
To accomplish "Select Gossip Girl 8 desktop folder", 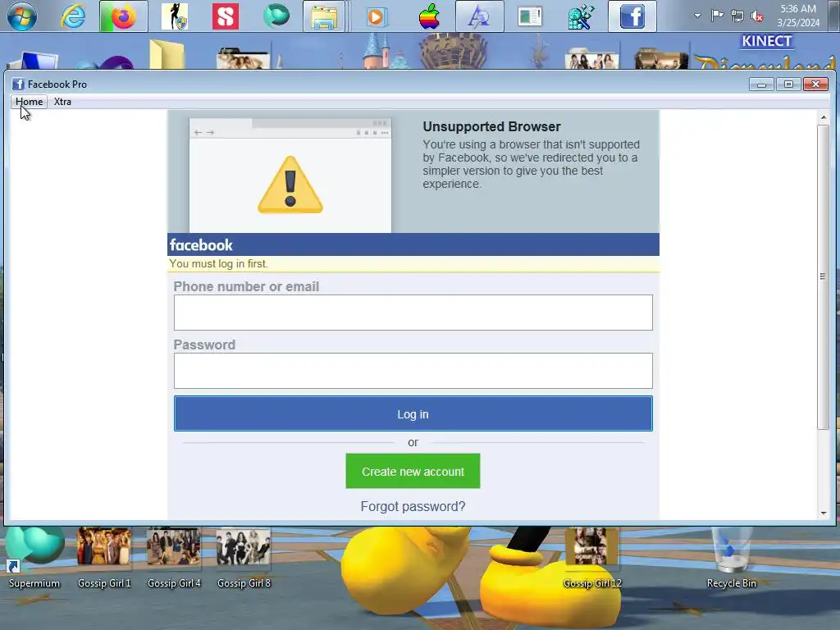I will tap(244, 558).
